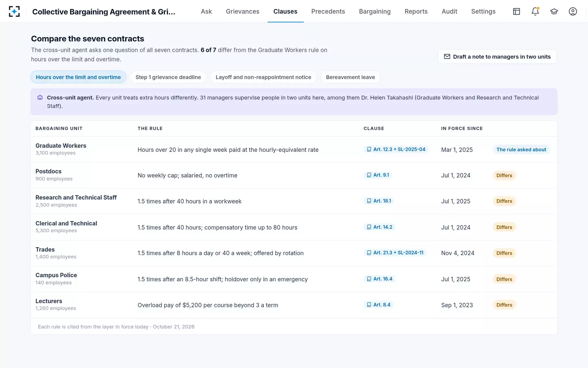
Task: Click the In Force Since column header
Action: click(x=462, y=128)
